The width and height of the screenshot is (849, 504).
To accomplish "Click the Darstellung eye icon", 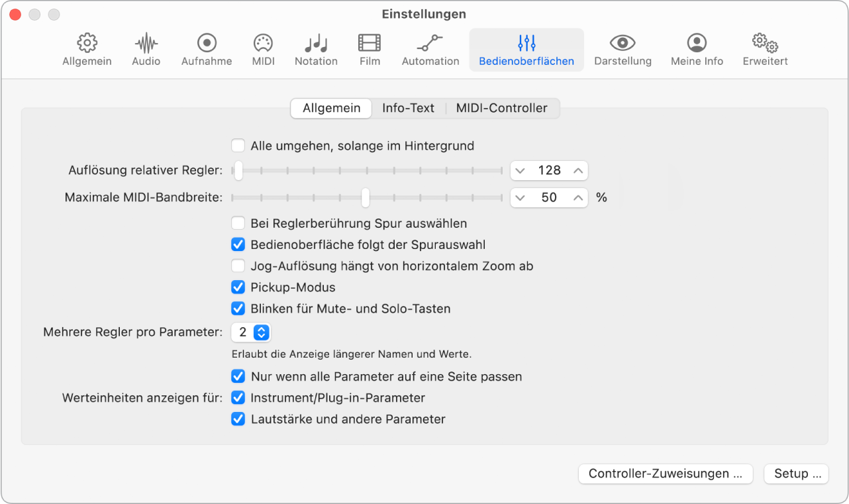I will (x=622, y=49).
